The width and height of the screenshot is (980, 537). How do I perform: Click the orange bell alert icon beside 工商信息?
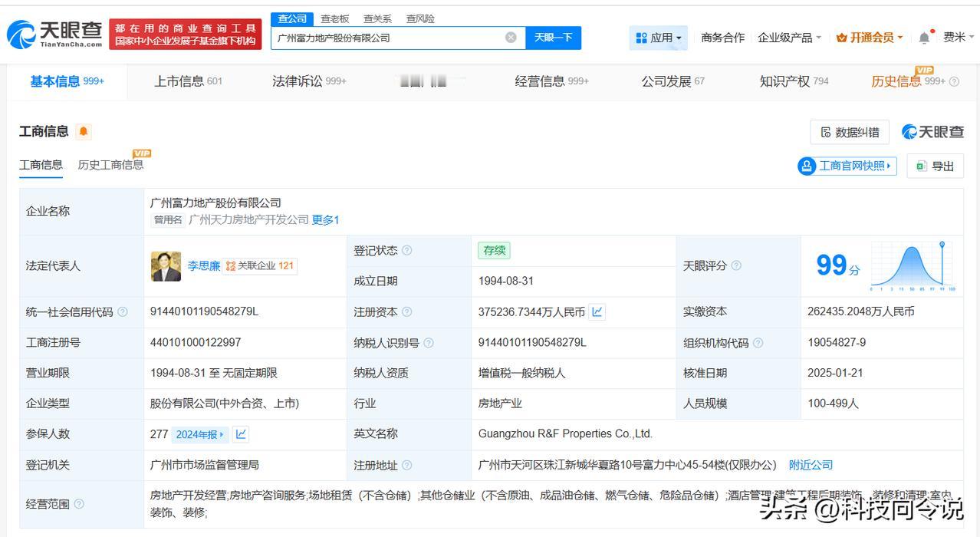[x=84, y=131]
